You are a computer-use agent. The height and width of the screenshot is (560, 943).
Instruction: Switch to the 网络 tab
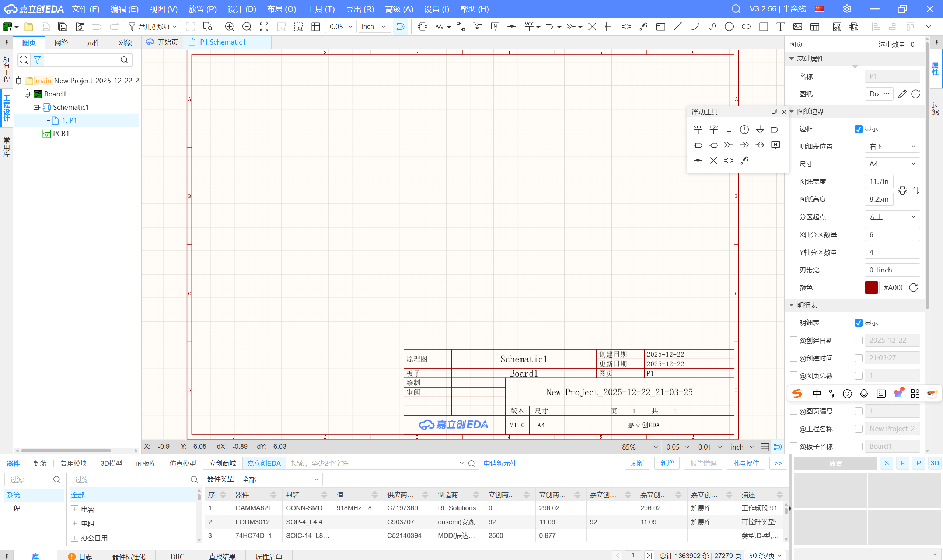coord(61,42)
